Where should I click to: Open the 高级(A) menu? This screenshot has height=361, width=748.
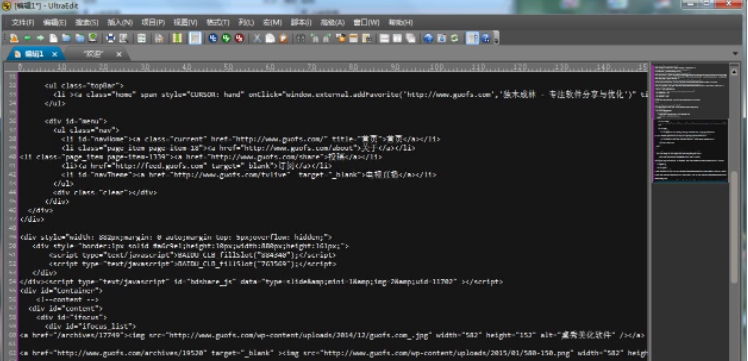tap(332, 22)
